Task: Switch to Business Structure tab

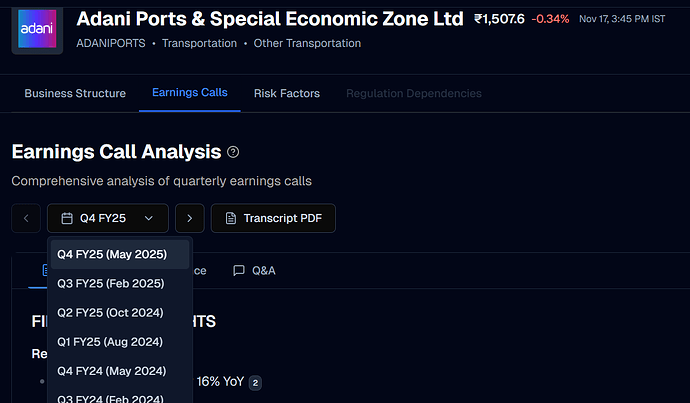Action: pos(75,93)
